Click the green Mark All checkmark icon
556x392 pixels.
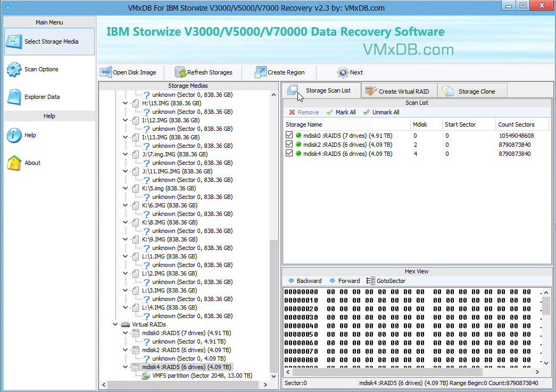tap(330, 112)
